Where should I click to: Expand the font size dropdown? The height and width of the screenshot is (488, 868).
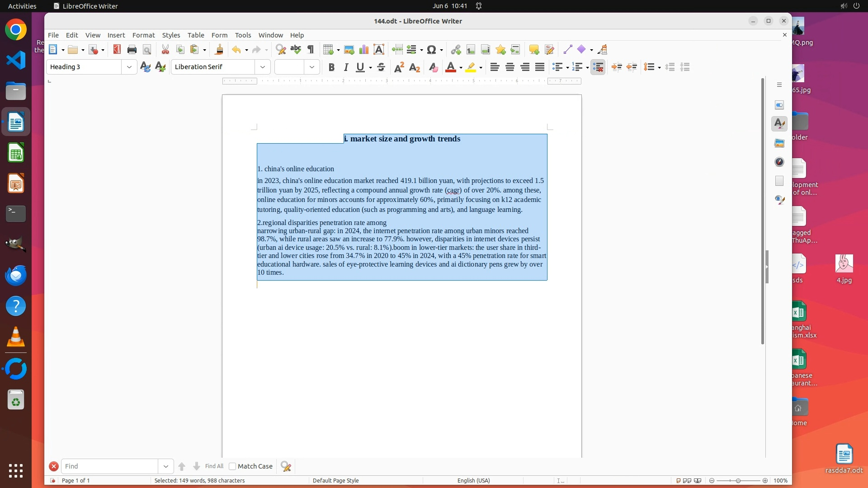pos(312,67)
